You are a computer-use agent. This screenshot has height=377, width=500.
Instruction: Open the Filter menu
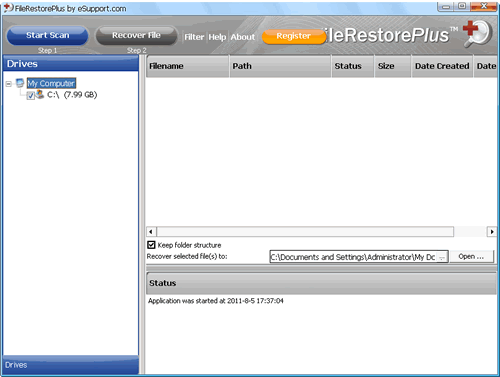tap(194, 37)
